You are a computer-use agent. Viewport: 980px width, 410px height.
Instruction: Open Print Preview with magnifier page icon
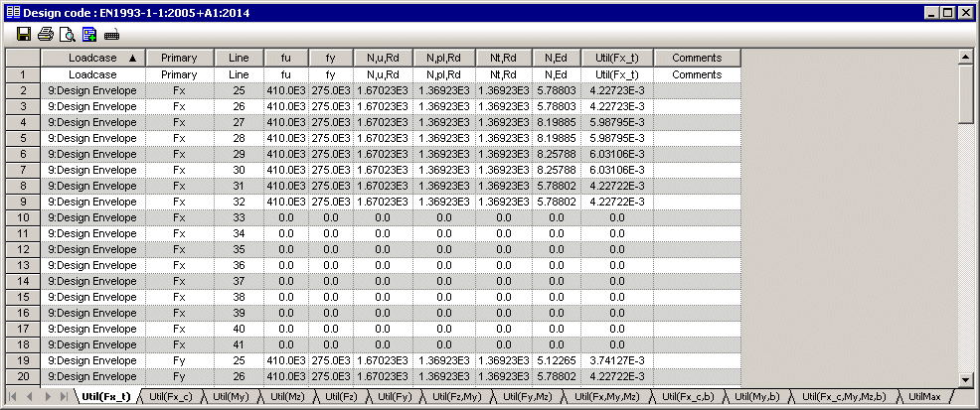[x=67, y=35]
